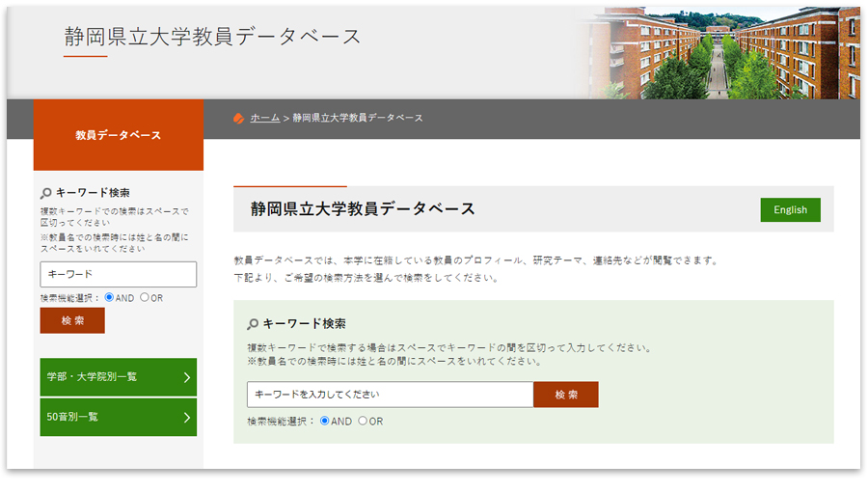The width and height of the screenshot is (868, 492).
Task: Focus the キーワードを入力してください search field
Action: pyautogui.click(x=391, y=395)
